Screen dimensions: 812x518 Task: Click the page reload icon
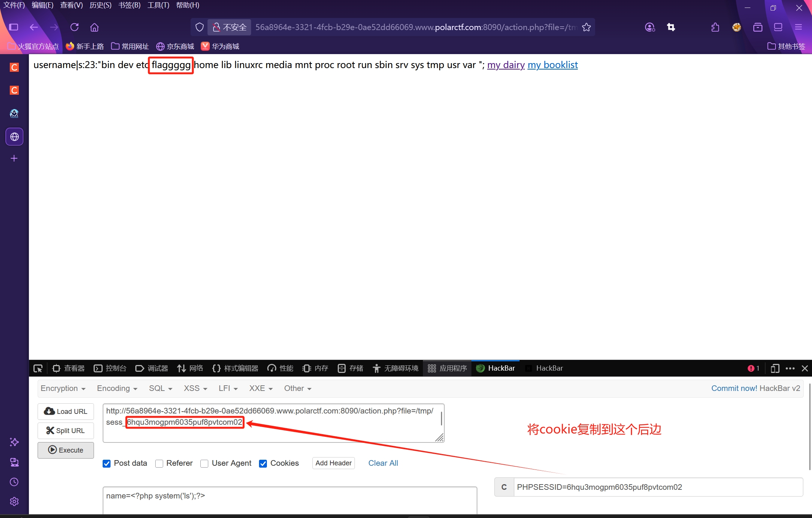pyautogui.click(x=74, y=27)
